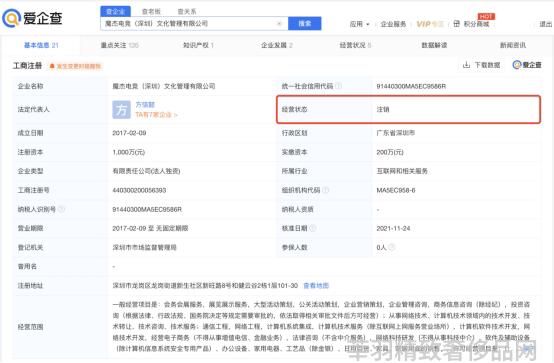Click the founding date 2017-02-09
Viewport: 554px width, 363px height.
coord(129,133)
